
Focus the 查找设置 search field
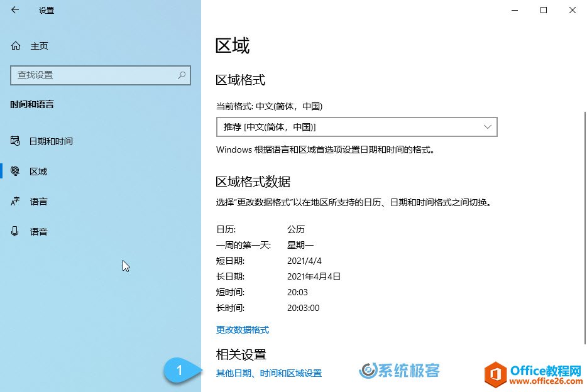94,75
